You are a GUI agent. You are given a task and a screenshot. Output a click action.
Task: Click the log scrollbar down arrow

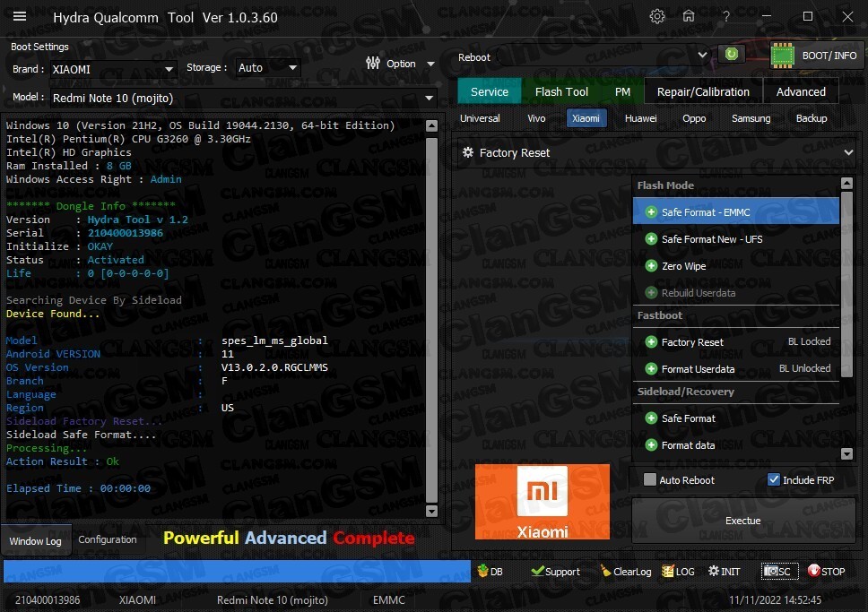432,511
